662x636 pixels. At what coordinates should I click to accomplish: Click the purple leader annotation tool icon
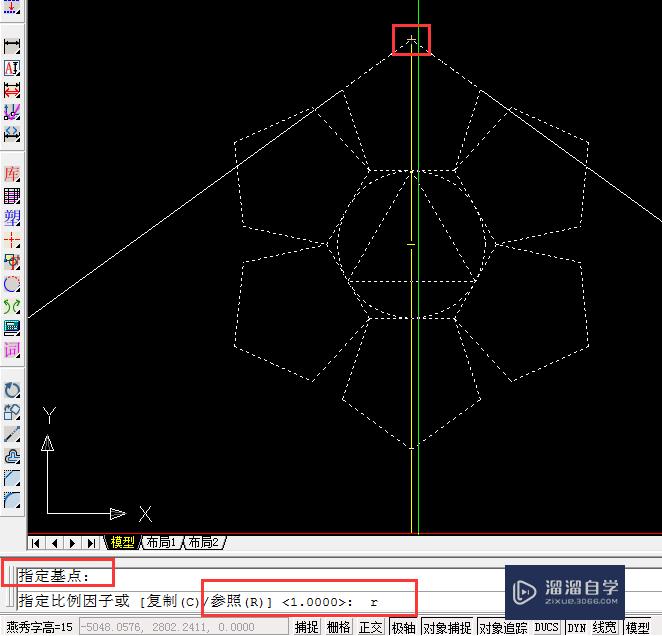pyautogui.click(x=12, y=112)
